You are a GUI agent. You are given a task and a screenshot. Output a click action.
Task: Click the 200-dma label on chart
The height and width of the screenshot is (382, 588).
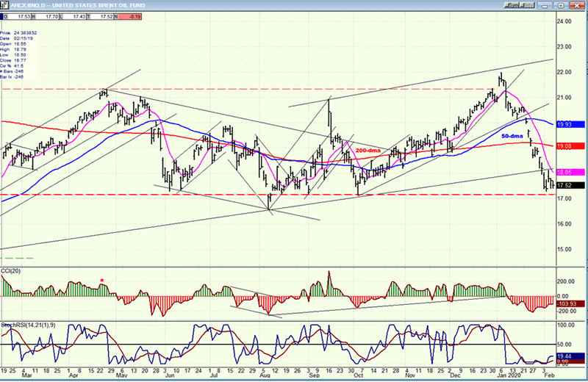[x=367, y=150]
